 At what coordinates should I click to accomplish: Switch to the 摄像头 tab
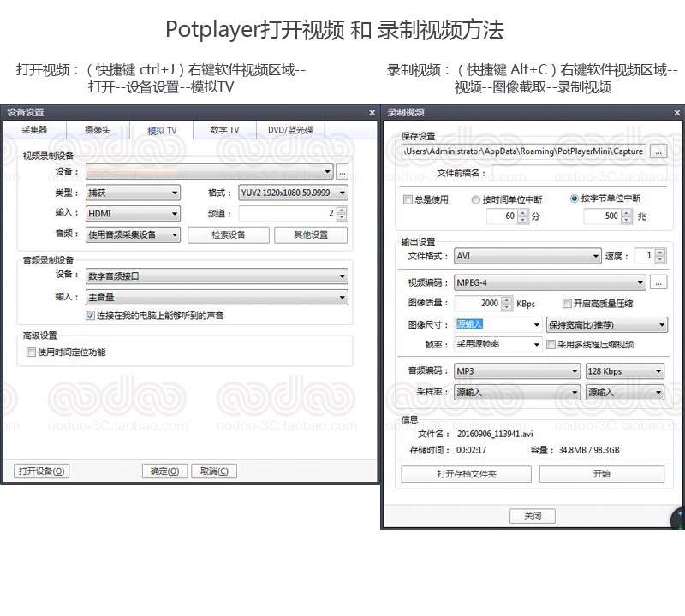tap(98, 130)
